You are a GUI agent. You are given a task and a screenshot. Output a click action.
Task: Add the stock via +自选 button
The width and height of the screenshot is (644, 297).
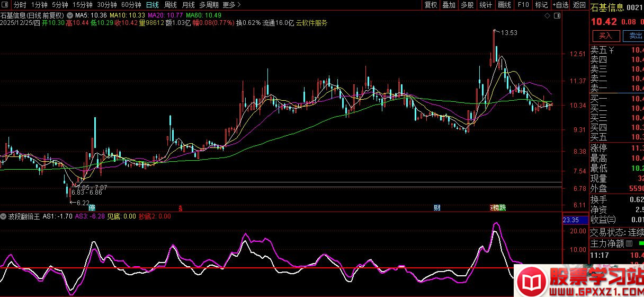coord(560,5)
